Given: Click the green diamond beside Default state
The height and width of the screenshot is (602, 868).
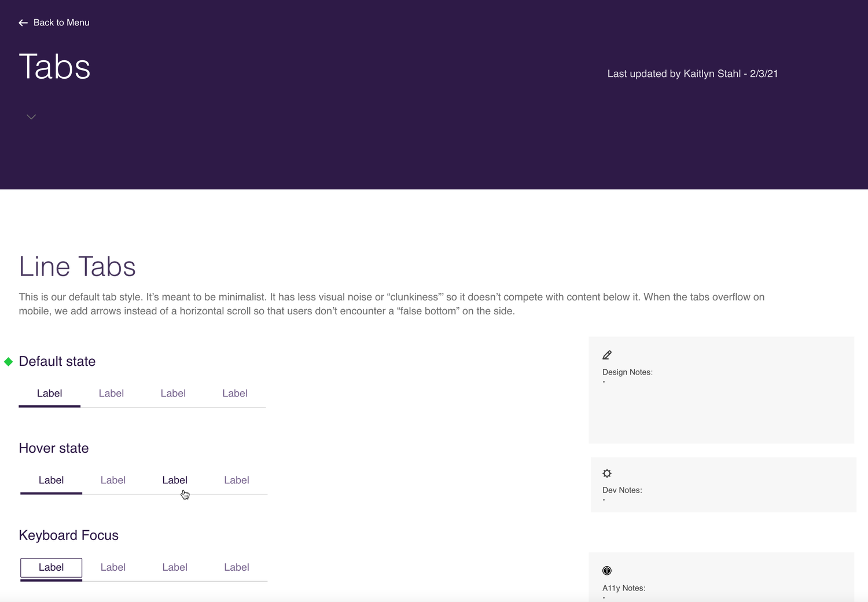Looking at the screenshot, I should pos(9,362).
